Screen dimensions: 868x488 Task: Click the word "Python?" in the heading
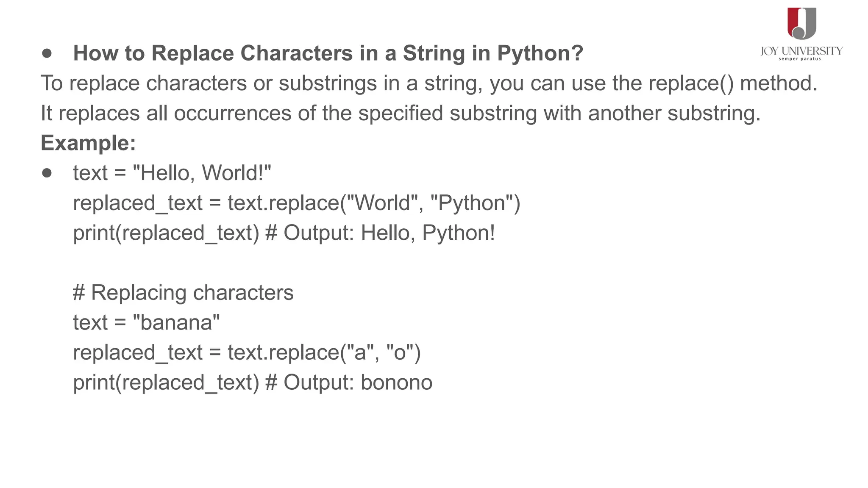tap(540, 53)
